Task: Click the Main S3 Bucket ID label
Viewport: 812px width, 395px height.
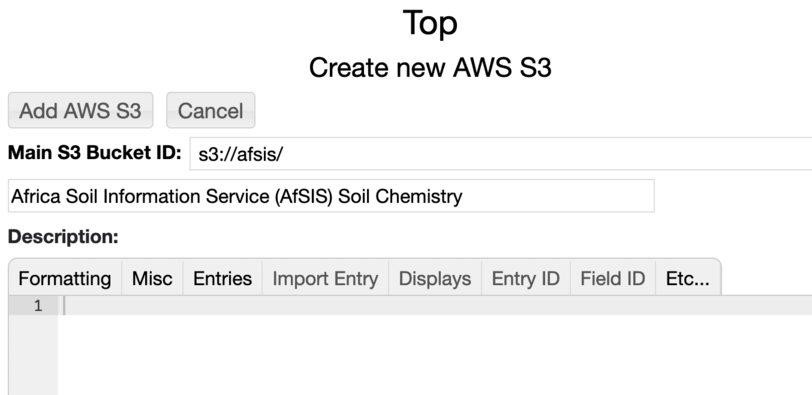Action: pos(95,153)
